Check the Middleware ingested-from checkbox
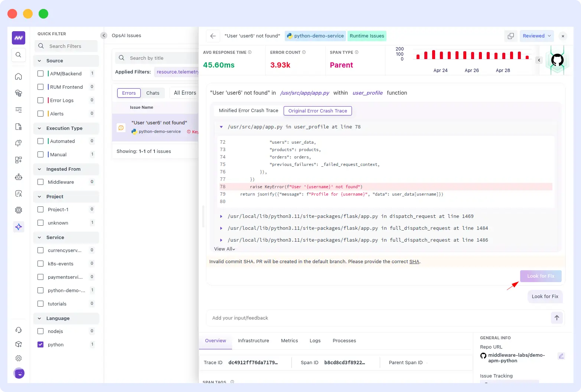The width and height of the screenshot is (581, 392). (40, 182)
